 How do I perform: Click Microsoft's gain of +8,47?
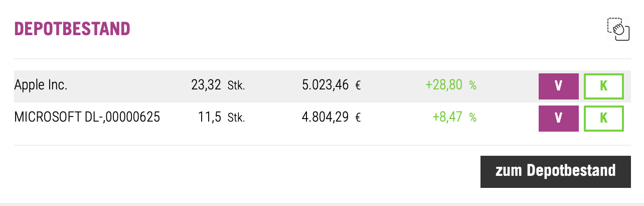447,118
